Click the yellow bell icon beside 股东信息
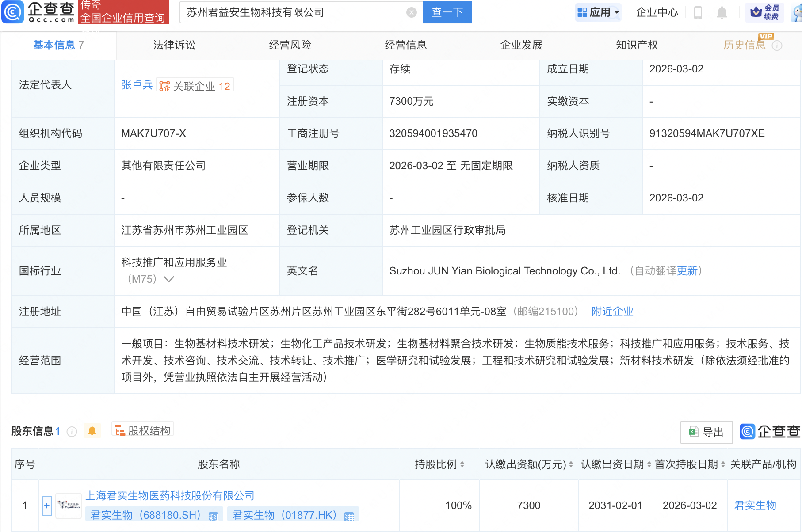 point(92,430)
